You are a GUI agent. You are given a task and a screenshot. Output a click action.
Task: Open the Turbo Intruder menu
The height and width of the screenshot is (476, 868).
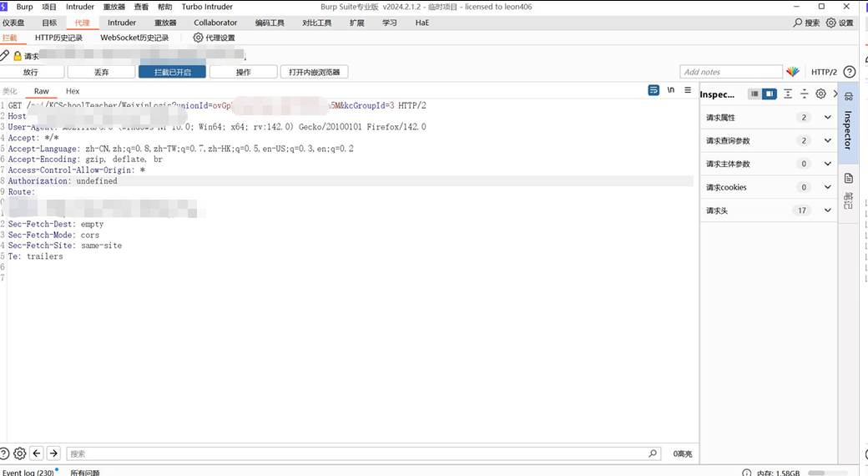point(207,7)
